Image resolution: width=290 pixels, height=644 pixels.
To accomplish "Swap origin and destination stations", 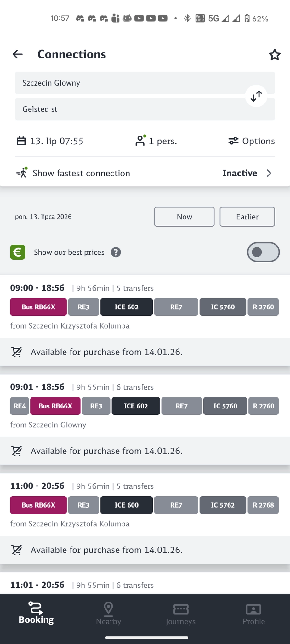I will coord(256,96).
